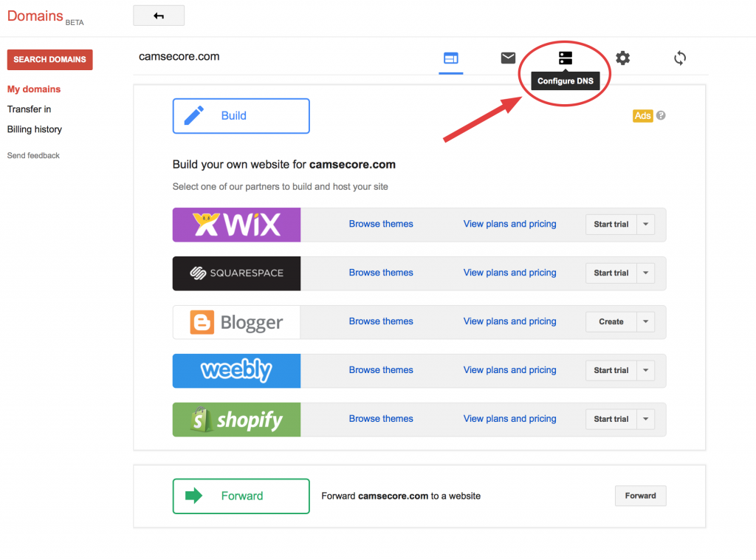Click the Ads help question mark icon
The height and width of the screenshot is (560, 756).
click(661, 115)
